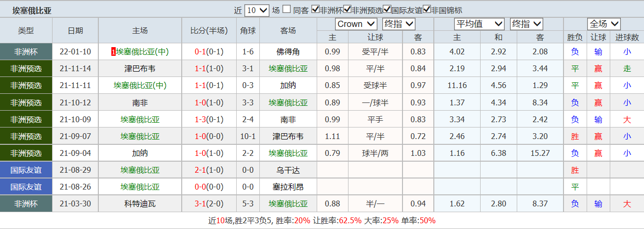Image resolution: width=644 pixels, height=229 pixels.
Task: Click the 国际友谊 label for the 21-08-29 match
Action: (x=26, y=170)
